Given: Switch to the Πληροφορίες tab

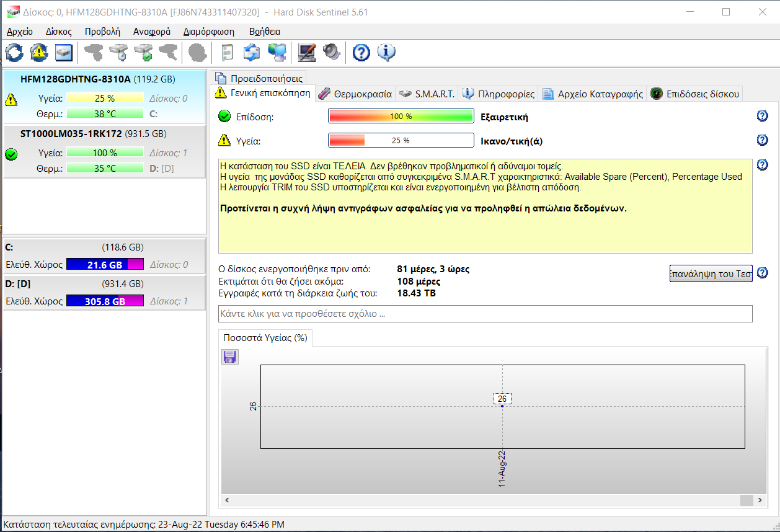Looking at the screenshot, I should click(x=499, y=94).
